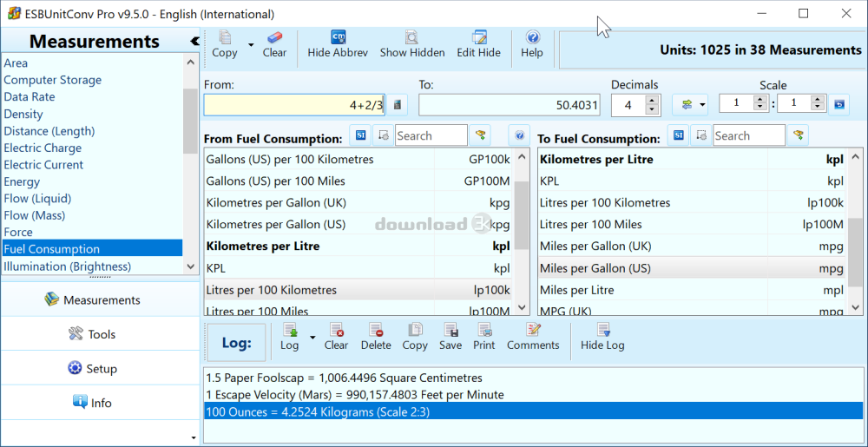Save the log
868x447 pixels.
coord(450,338)
